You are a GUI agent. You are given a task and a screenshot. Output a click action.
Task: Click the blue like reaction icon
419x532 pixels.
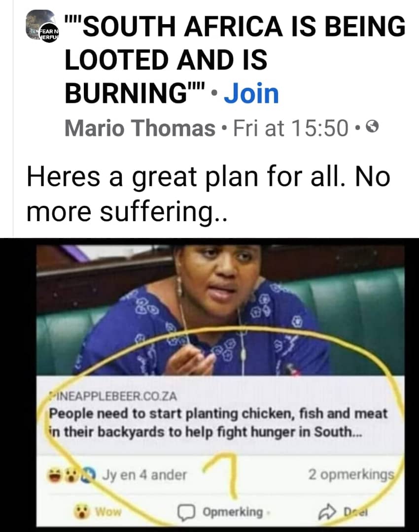pyautogui.click(x=88, y=474)
